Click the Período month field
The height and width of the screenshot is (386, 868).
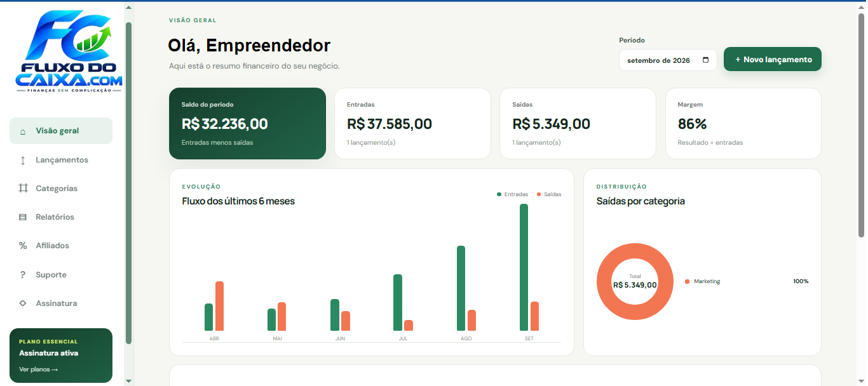(668, 60)
